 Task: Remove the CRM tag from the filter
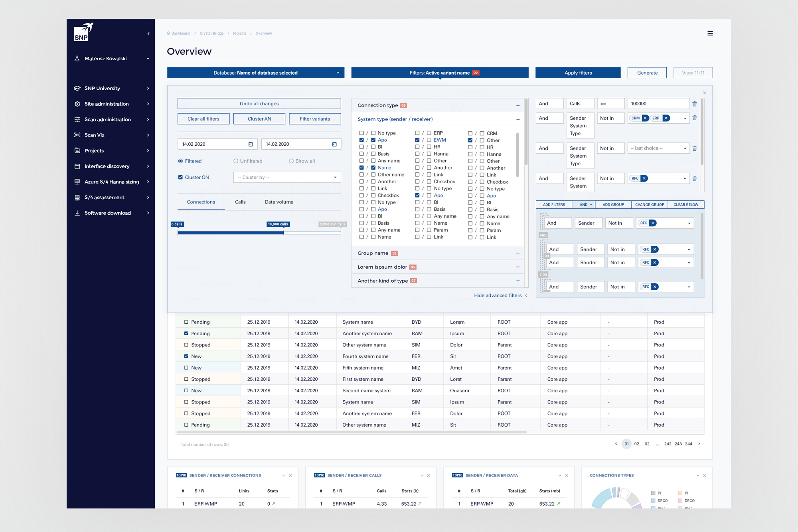(645, 118)
